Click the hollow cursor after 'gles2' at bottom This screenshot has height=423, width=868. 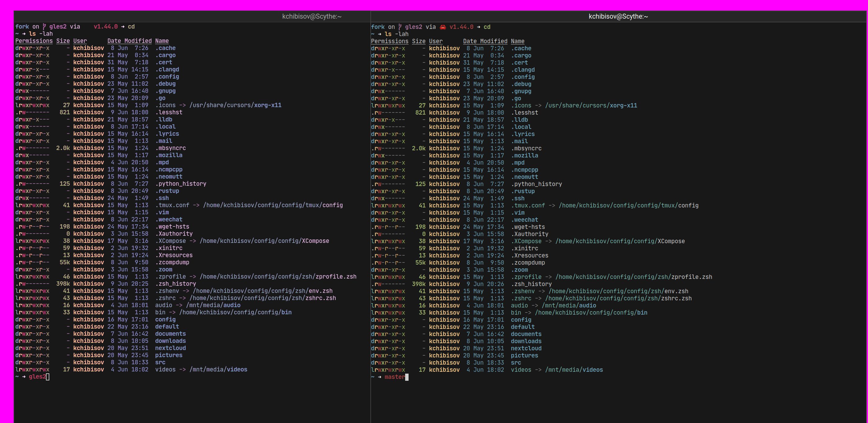pos(47,377)
